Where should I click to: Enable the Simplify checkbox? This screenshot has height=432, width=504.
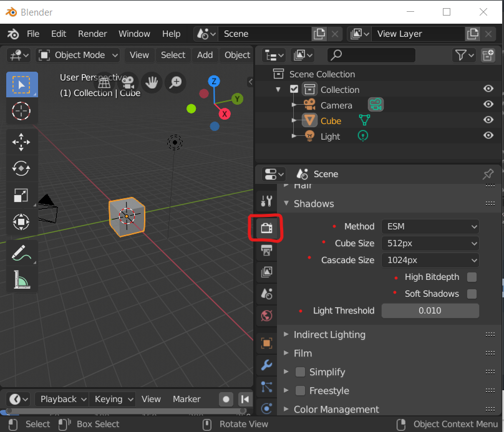pos(300,372)
